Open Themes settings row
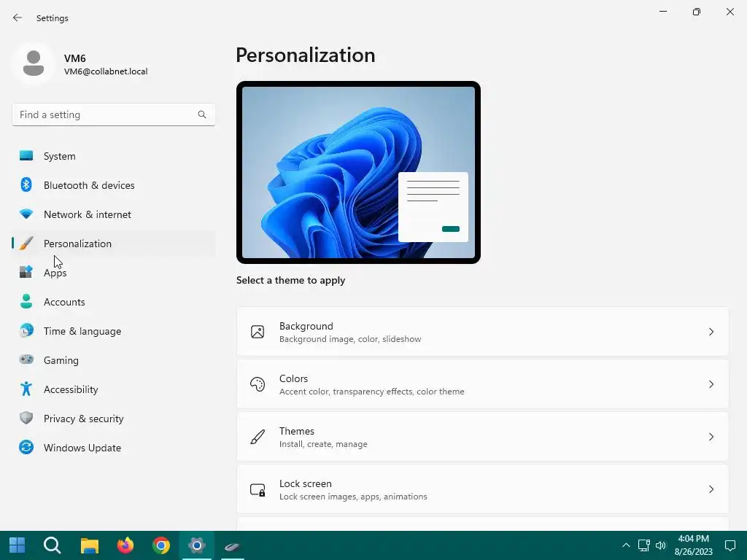 (483, 437)
